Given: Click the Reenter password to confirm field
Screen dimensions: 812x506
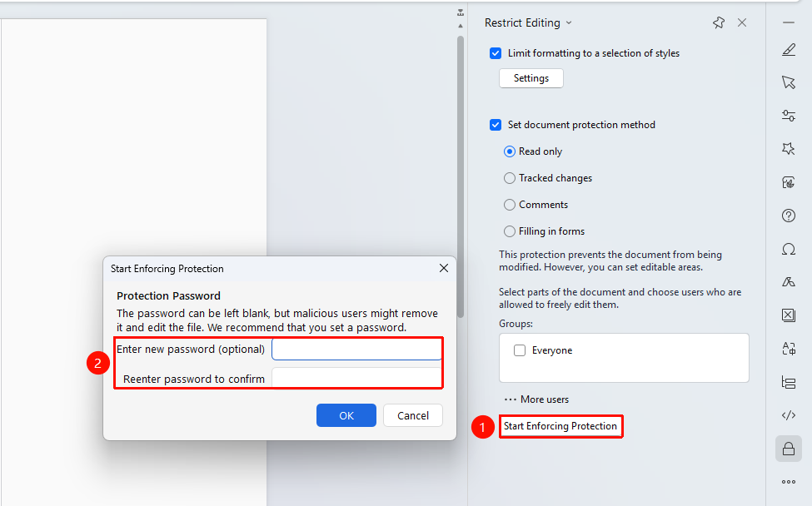Looking at the screenshot, I should pyautogui.click(x=356, y=379).
